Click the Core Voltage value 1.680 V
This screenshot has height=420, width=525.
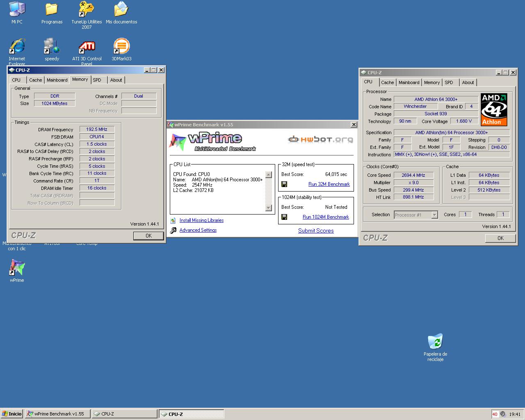coord(464,121)
